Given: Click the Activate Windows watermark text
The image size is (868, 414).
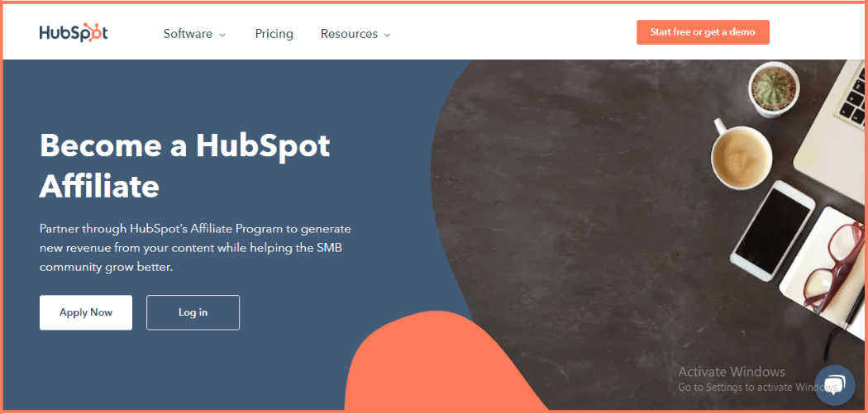Looking at the screenshot, I should click(732, 371).
